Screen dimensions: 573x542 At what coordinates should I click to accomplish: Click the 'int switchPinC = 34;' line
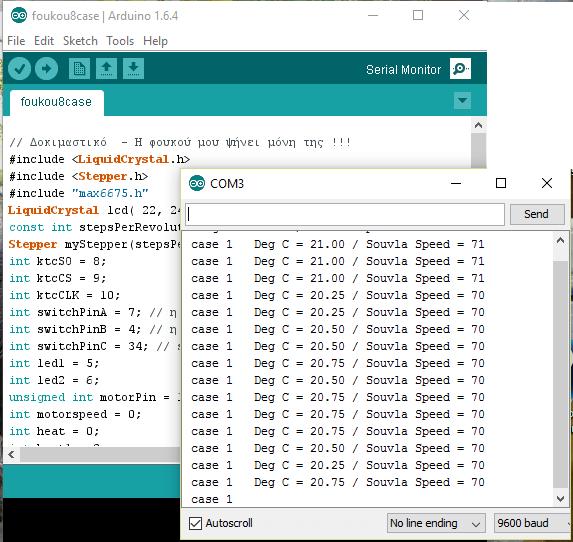tap(95, 346)
